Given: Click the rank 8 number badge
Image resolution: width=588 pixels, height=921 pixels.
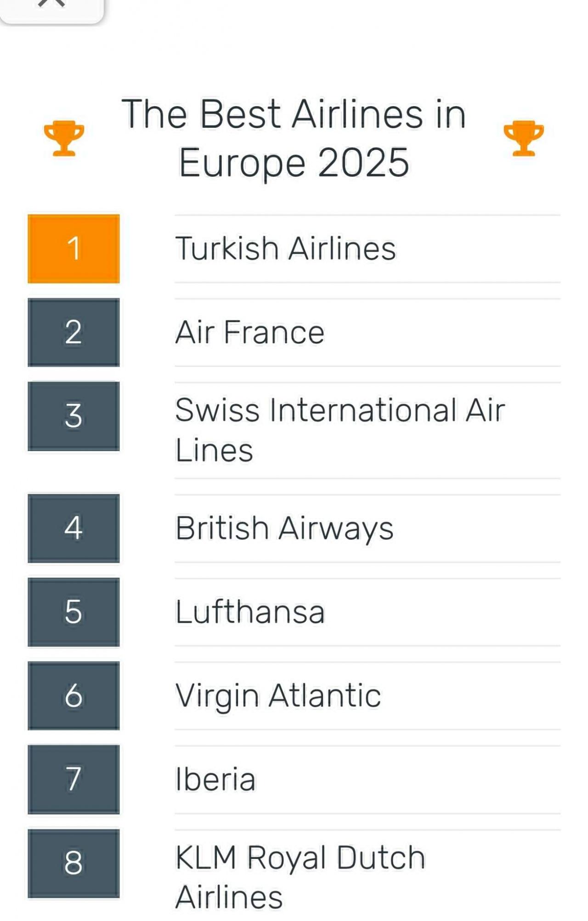Looking at the screenshot, I should point(73,863).
